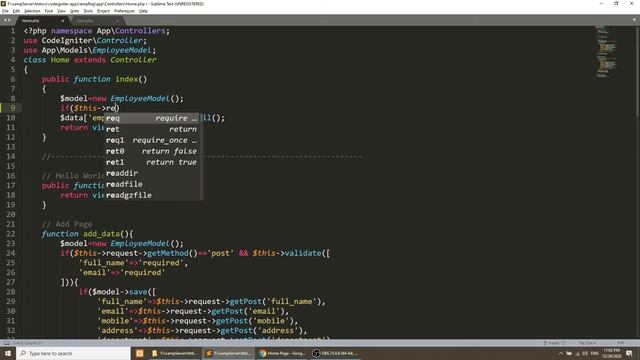This screenshot has height=360, width=640.
Task: Open the File menu
Action: coord(5,11)
